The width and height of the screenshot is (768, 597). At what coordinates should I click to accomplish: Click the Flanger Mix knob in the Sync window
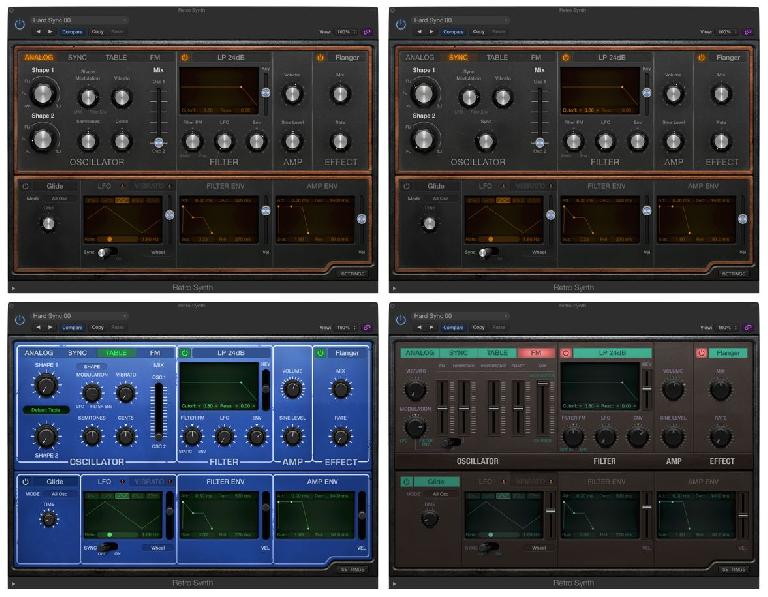(x=721, y=94)
